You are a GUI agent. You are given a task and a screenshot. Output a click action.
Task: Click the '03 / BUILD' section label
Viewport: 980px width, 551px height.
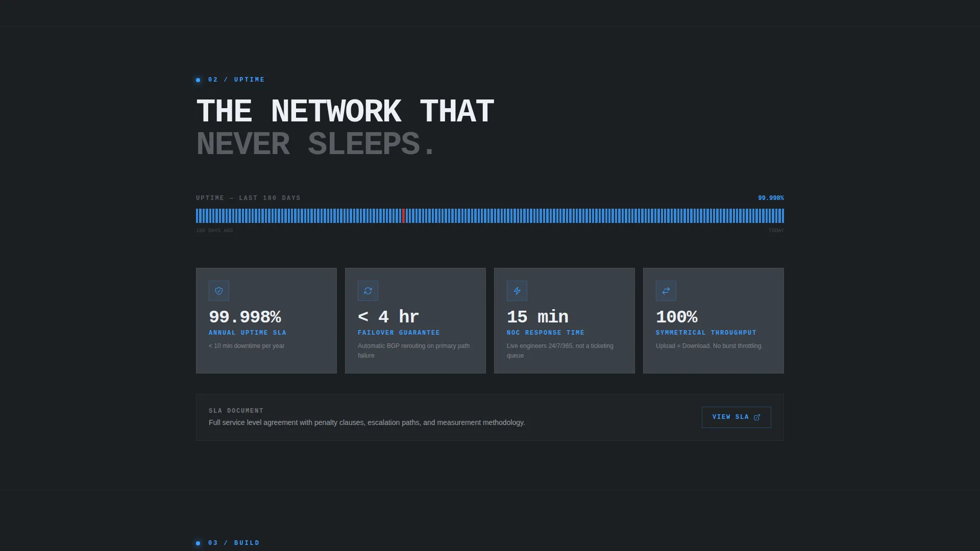click(x=234, y=543)
